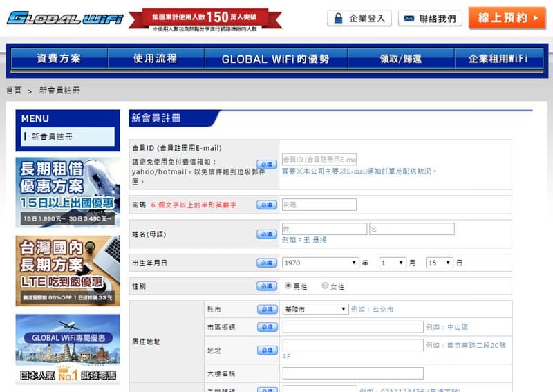Click the 必填 badge beside 姓名(母語)
The image size is (553, 392).
(267, 234)
